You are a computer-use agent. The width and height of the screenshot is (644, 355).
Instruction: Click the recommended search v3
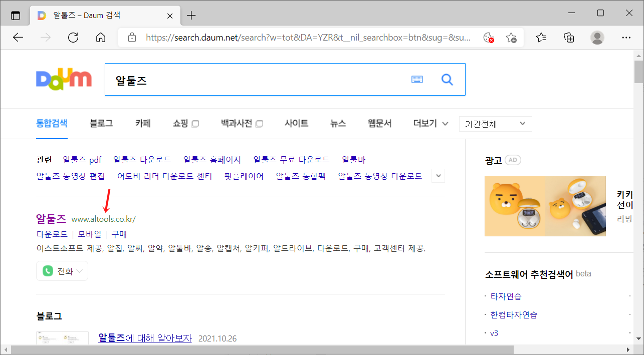pos(494,333)
